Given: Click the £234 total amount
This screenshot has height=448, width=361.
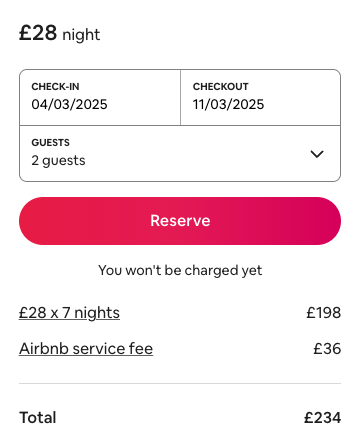Looking at the screenshot, I should (x=322, y=418).
